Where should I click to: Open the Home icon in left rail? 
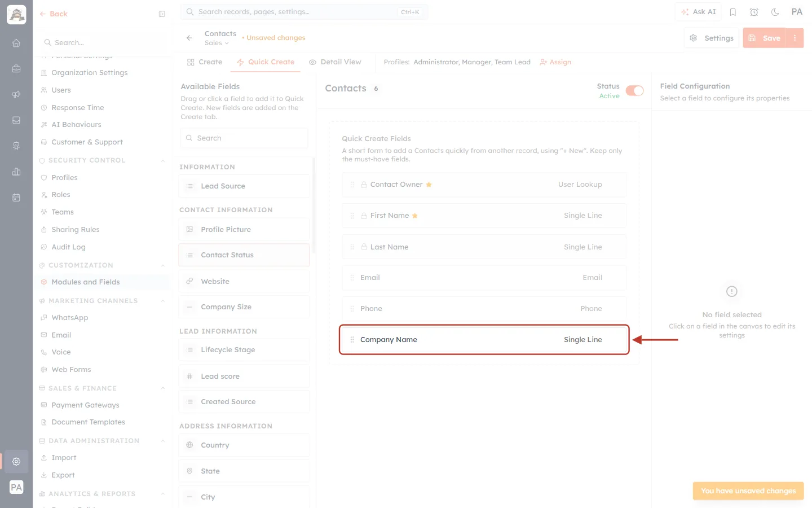pyautogui.click(x=16, y=43)
